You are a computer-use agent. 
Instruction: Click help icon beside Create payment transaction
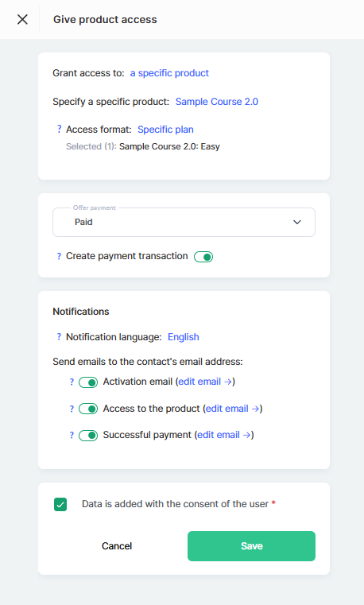(59, 256)
